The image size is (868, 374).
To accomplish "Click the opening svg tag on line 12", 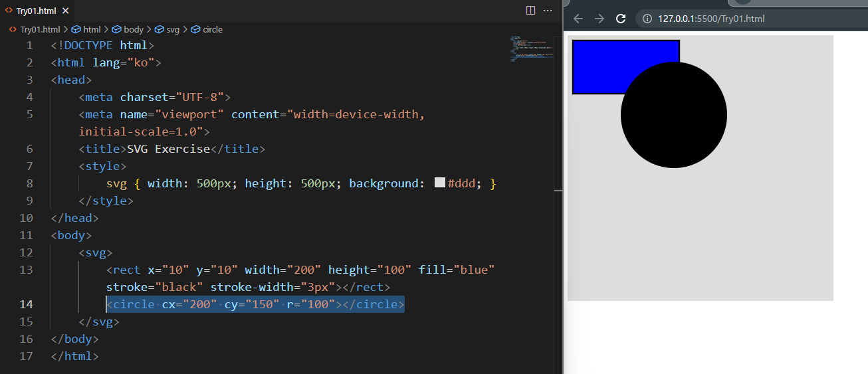I will coord(96,252).
